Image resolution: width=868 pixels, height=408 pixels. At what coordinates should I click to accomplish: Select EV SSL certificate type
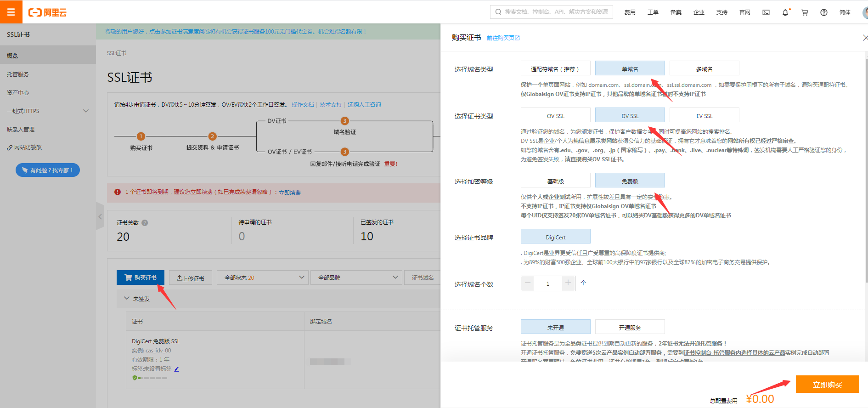tap(704, 115)
